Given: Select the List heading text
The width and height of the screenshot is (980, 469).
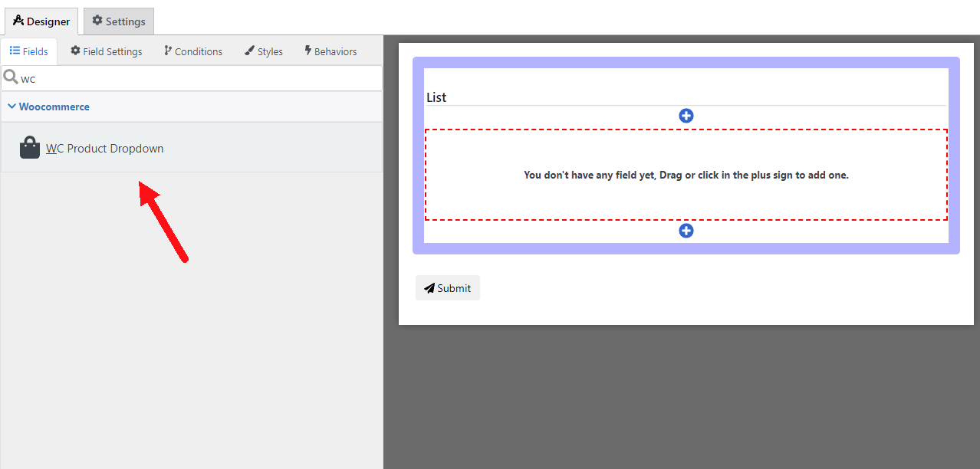Looking at the screenshot, I should tap(436, 97).
